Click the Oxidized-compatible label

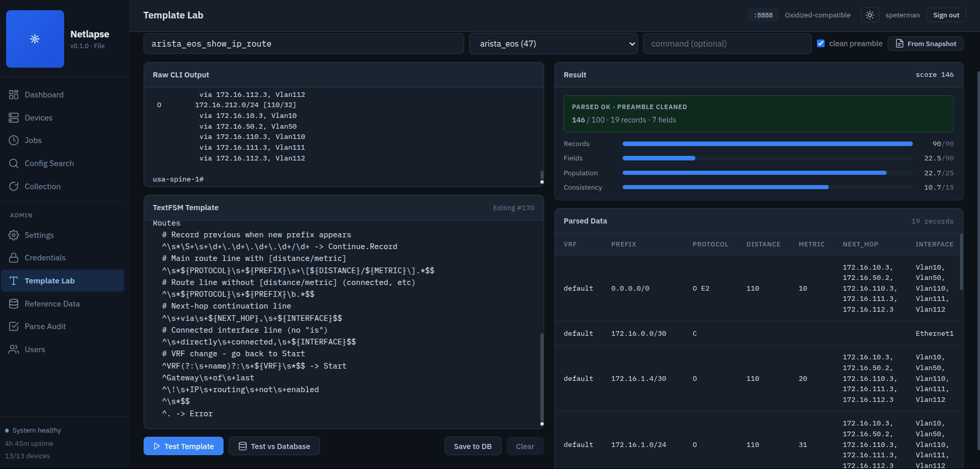817,15
